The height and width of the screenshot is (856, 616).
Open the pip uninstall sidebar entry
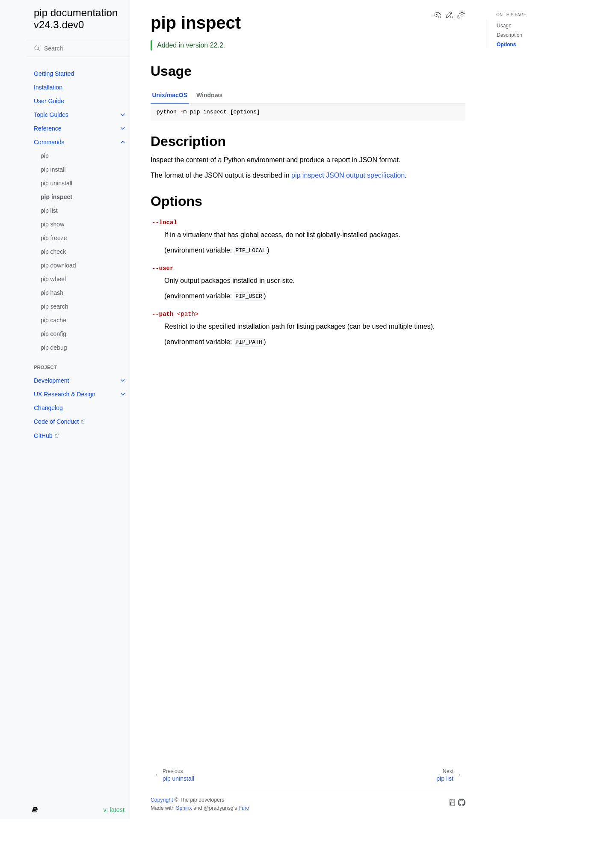pyautogui.click(x=56, y=183)
